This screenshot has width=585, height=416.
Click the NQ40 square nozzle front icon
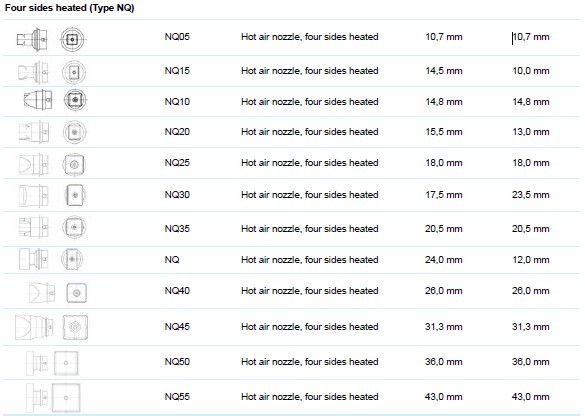tap(76, 293)
